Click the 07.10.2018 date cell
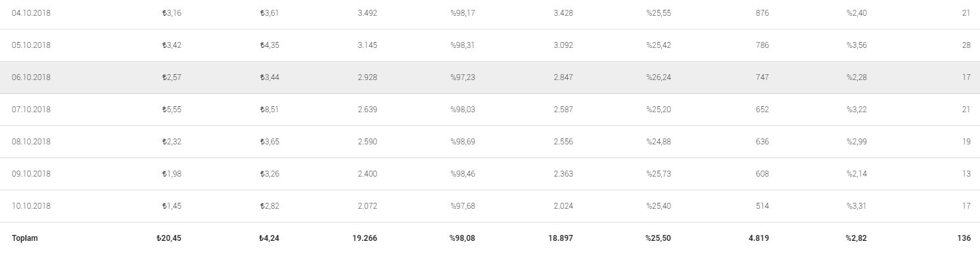Screen dimensions: 980x254 click(x=31, y=110)
